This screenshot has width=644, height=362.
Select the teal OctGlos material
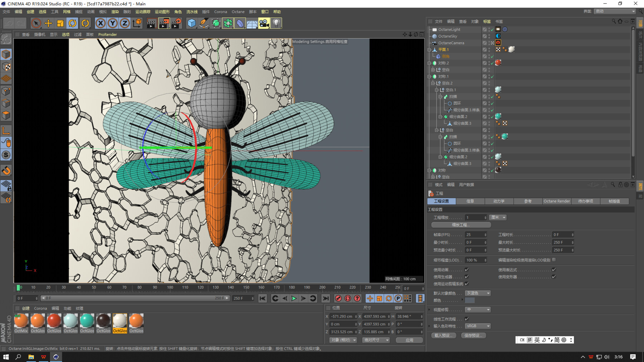(x=87, y=323)
